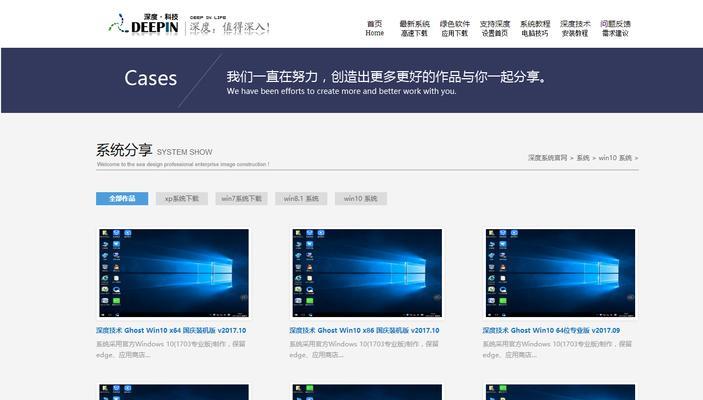Select the win10 系统 filter tab
703x400 pixels.
(x=360, y=198)
